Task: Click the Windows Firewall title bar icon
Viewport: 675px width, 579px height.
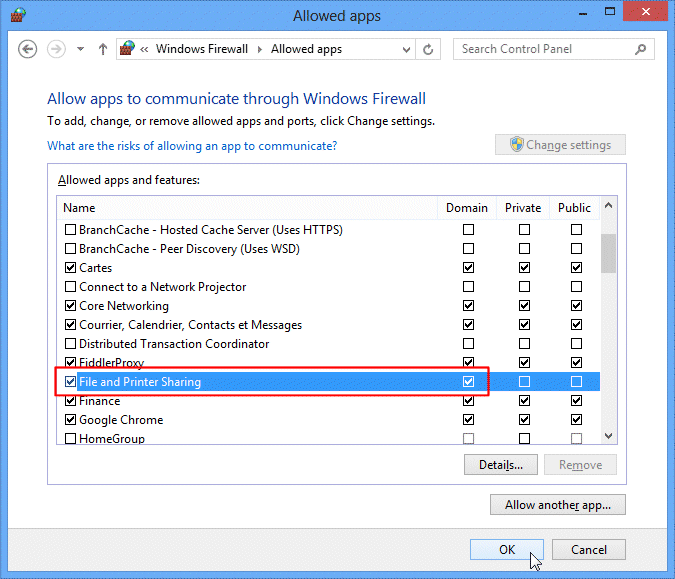Action: tap(18, 15)
